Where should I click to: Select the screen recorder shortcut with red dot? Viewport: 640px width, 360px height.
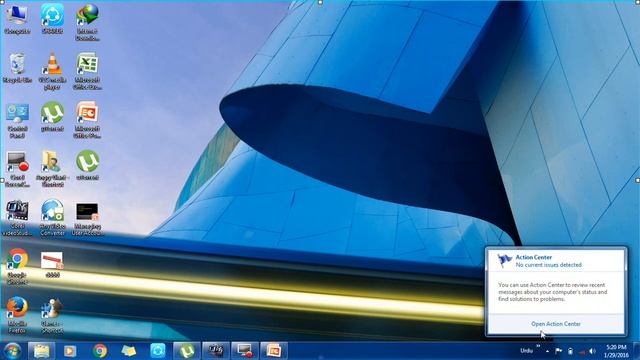17,169
